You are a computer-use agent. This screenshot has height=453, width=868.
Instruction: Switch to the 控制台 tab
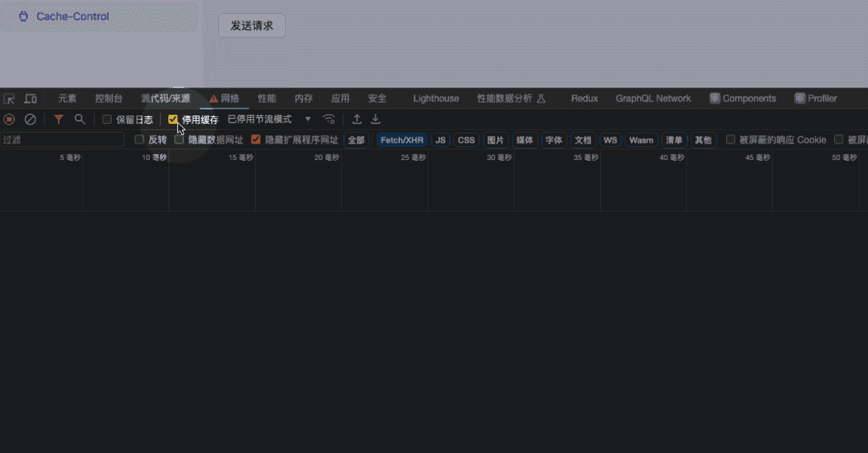pyautogui.click(x=109, y=98)
